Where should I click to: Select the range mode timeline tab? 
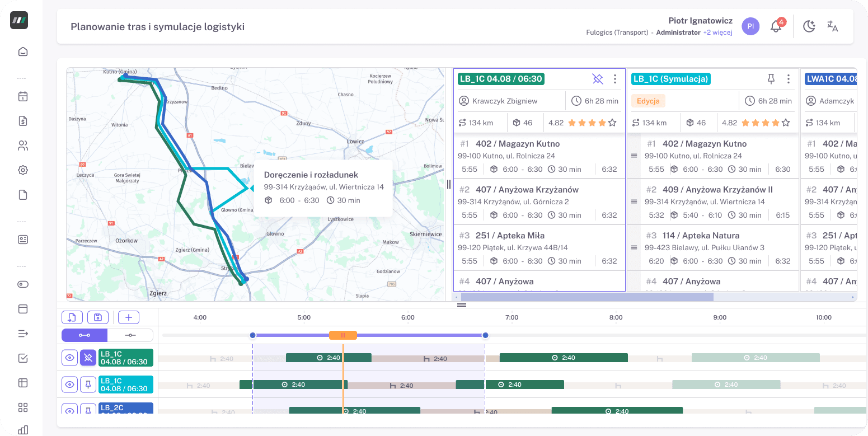85,335
